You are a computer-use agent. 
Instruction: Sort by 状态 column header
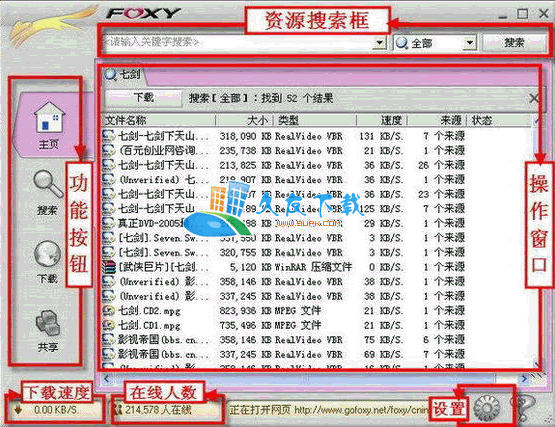(500, 120)
